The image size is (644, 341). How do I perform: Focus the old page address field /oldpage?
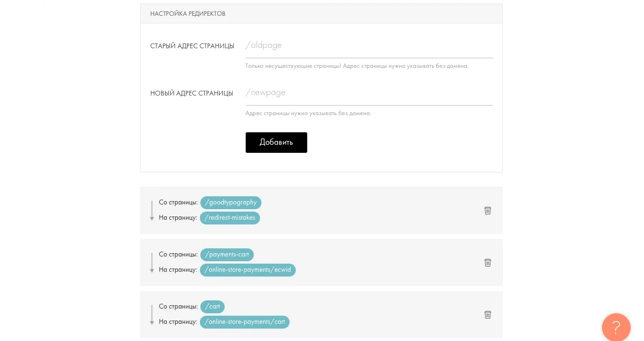[x=369, y=46]
